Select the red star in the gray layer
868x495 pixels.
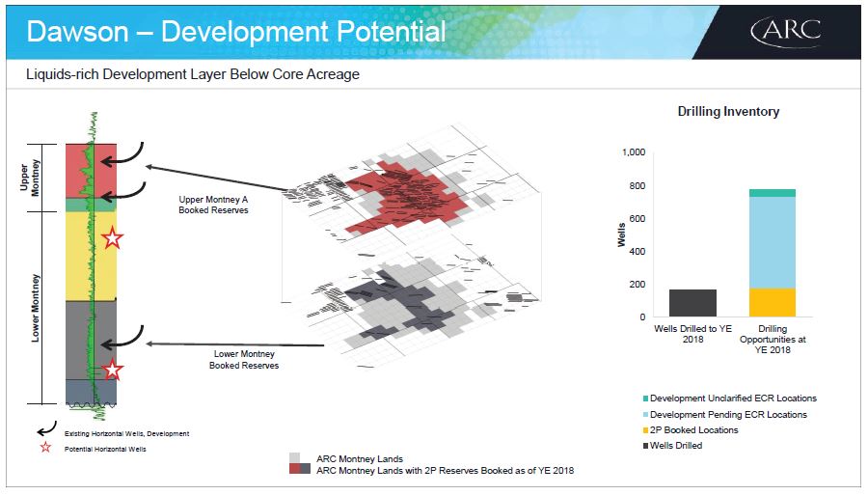point(113,370)
